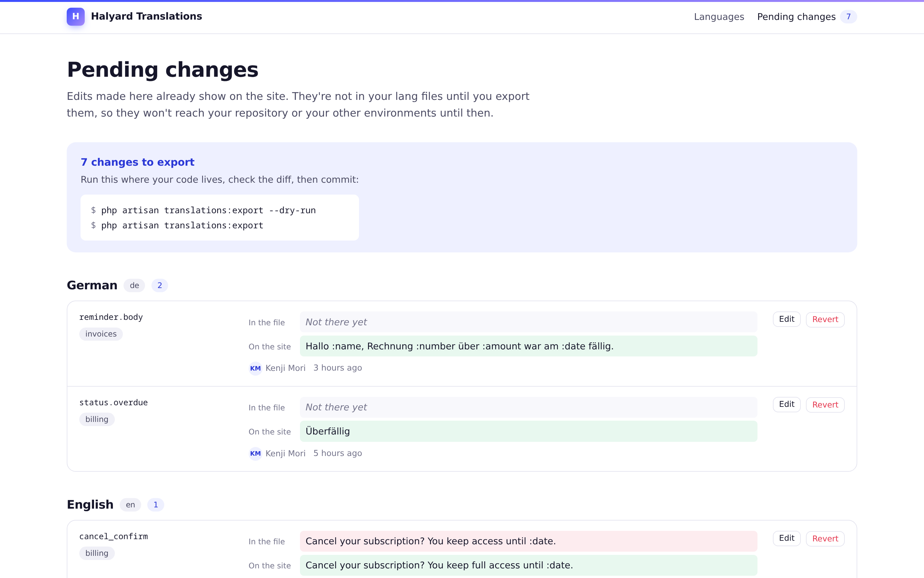Click 'Not there yet' for reminder.body

(x=528, y=322)
